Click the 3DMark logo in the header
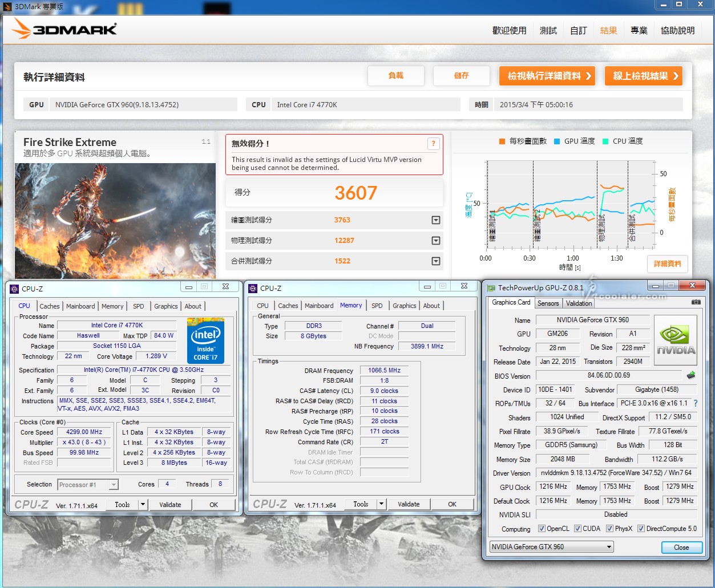Viewport: 715px width, 588px height. (64, 28)
